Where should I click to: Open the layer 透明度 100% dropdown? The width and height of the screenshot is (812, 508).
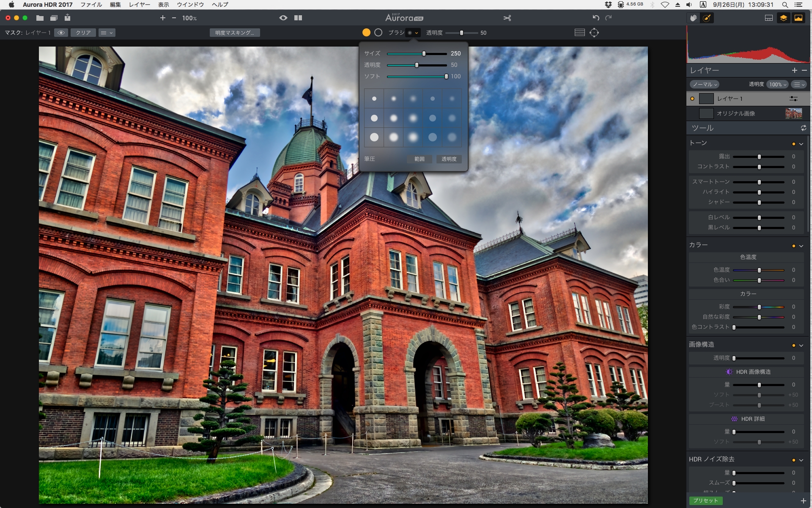(x=777, y=84)
